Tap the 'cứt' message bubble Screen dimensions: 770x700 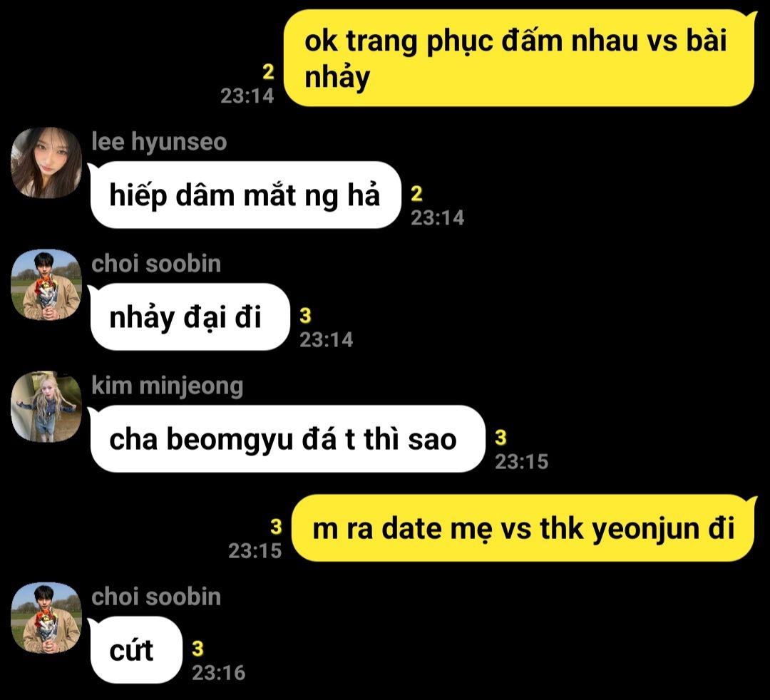click(135, 650)
